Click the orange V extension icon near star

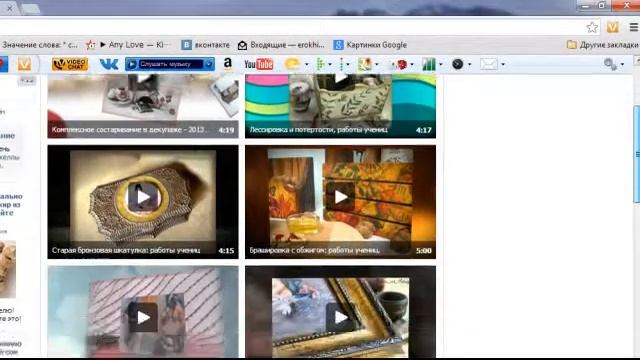(x=613, y=27)
